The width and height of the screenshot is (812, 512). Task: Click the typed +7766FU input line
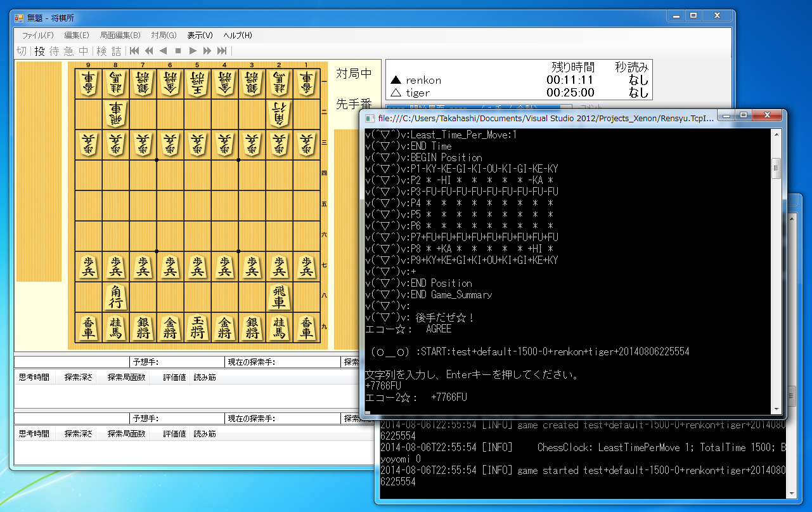pyautogui.click(x=383, y=386)
